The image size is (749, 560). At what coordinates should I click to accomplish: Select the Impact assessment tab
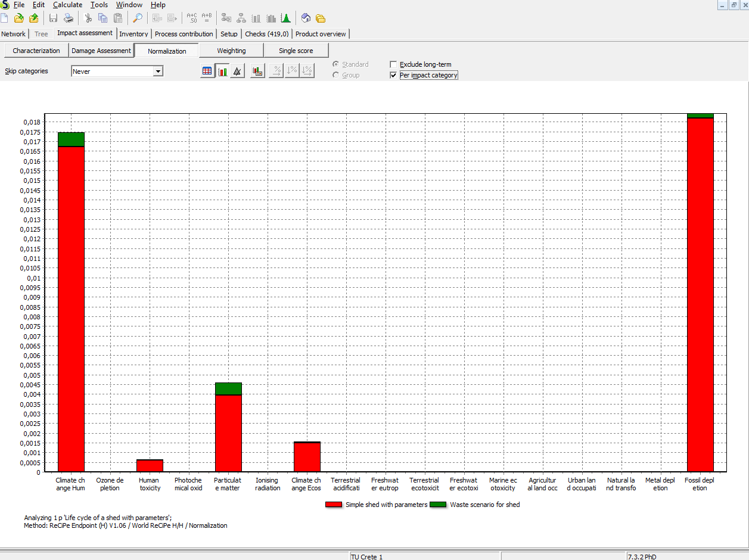pos(85,33)
